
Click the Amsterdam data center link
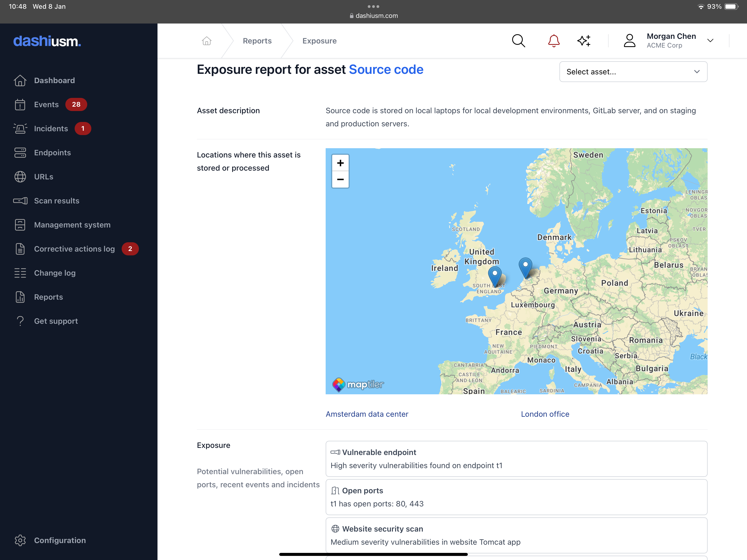pos(367,413)
